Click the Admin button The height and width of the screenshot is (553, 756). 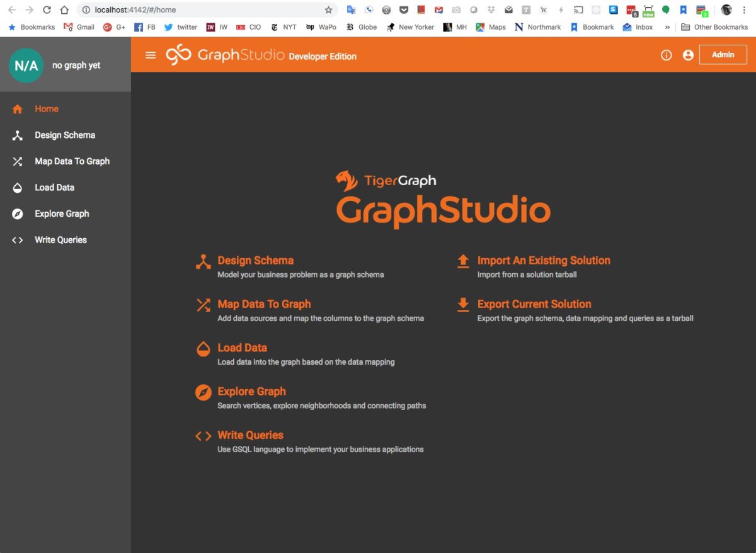[x=723, y=55]
